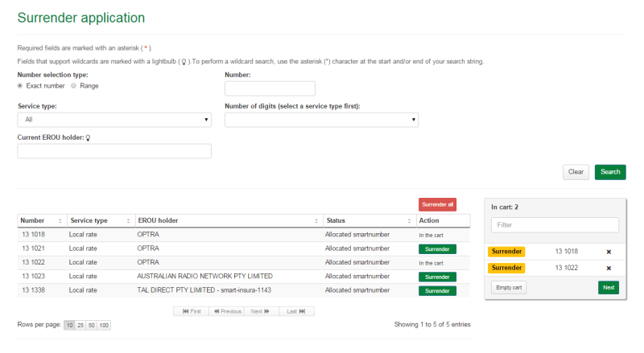Click AUSTRALIAN RADIO NETWORK PTY LIMITED cell

[205, 277]
